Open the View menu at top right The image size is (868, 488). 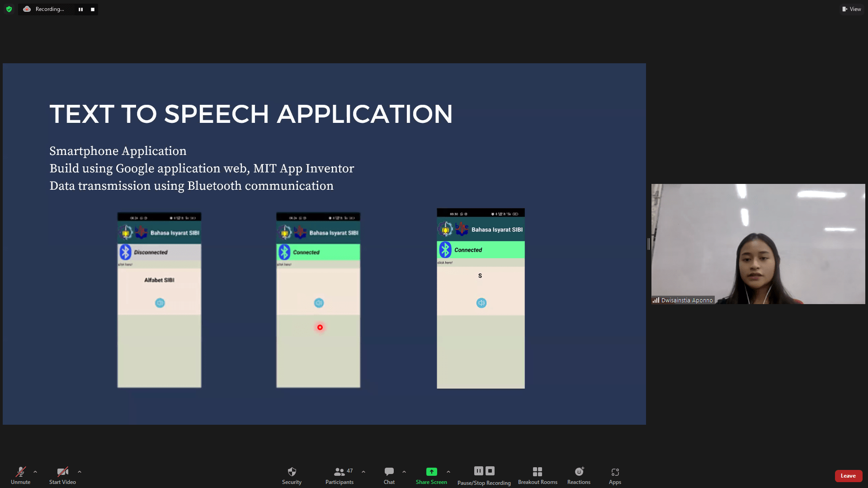tap(852, 9)
